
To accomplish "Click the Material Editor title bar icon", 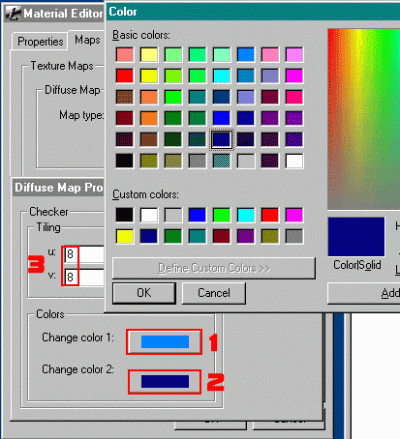I will pyautogui.click(x=13, y=14).
